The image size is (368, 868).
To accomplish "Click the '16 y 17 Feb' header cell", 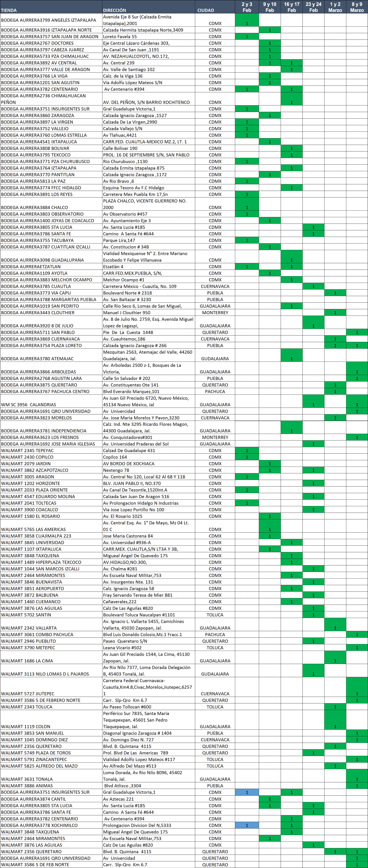I will click(x=291, y=7).
